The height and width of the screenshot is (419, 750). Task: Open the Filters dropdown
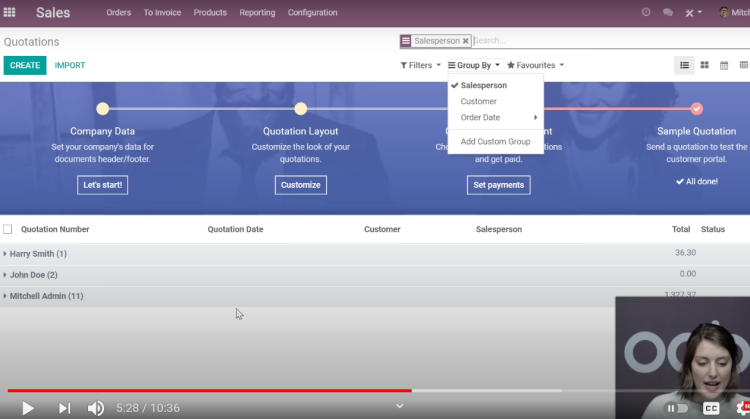[420, 65]
